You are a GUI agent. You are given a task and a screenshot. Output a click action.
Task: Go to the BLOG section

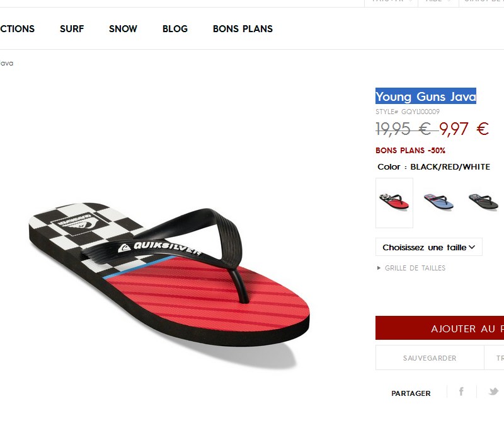(175, 29)
